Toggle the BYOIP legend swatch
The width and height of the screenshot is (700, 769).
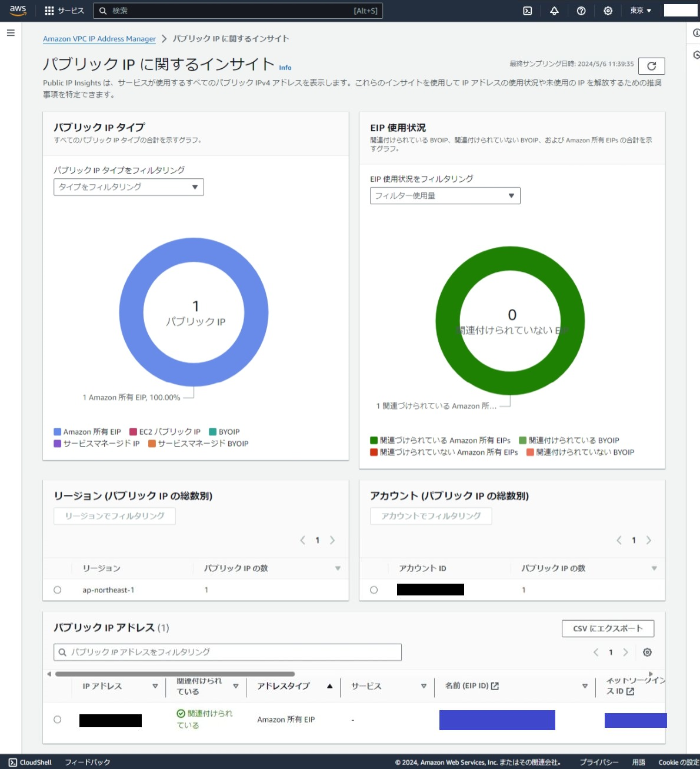click(213, 432)
